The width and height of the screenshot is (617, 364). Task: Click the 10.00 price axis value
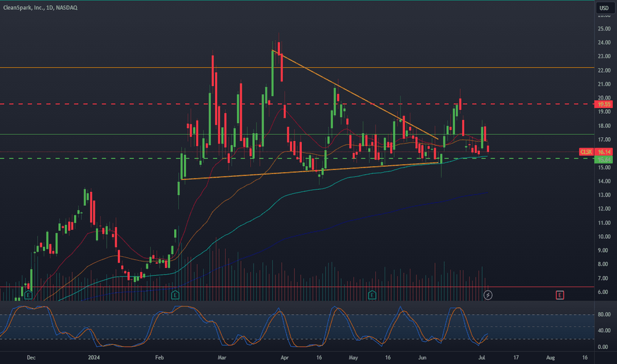(x=604, y=236)
